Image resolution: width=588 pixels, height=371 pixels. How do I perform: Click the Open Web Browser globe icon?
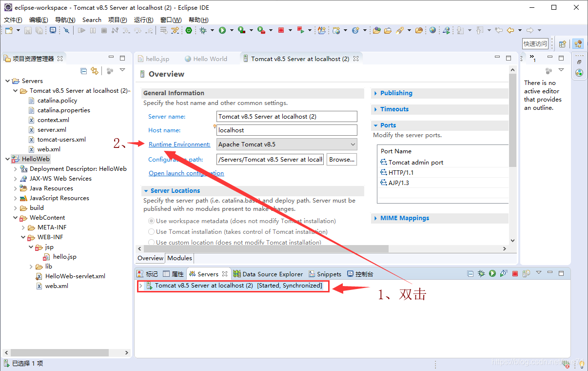[432, 30]
